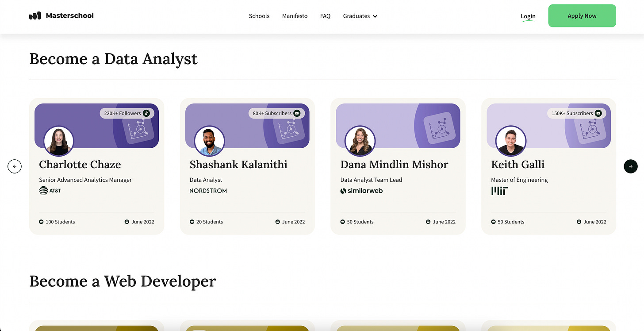This screenshot has height=331, width=644.
Task: Open the Manifesto page link
Action: [295, 16]
